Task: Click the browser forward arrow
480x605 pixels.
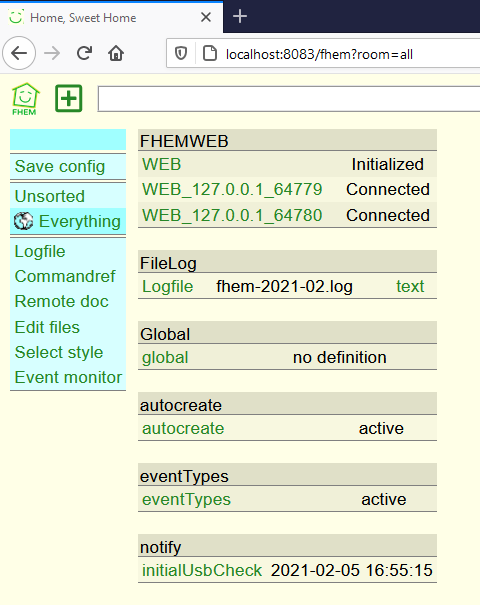Action: pos(52,53)
